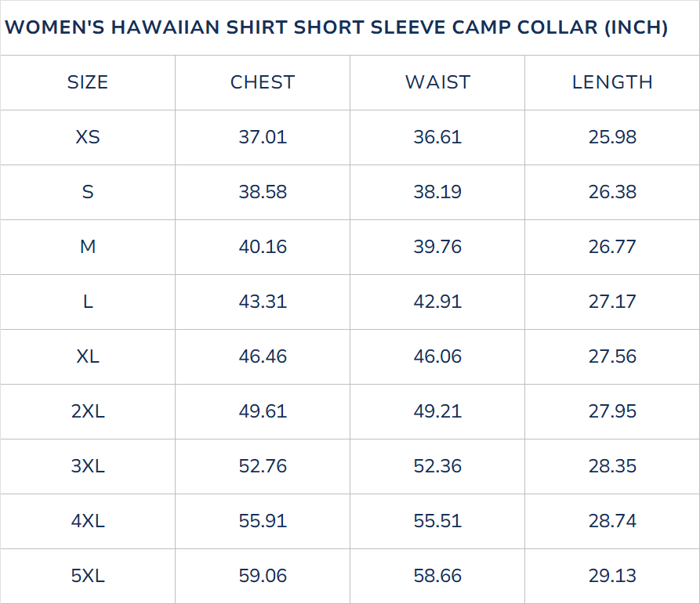Click the L size row label

point(88,302)
